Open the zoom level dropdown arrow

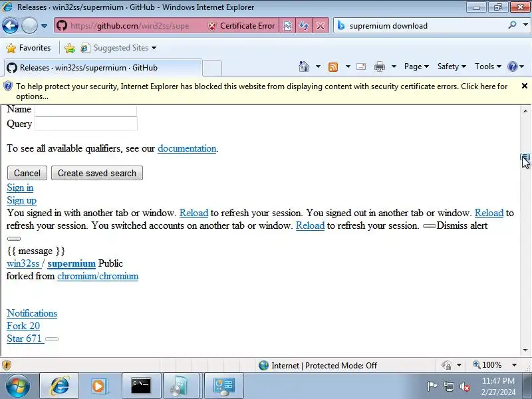coord(514,365)
